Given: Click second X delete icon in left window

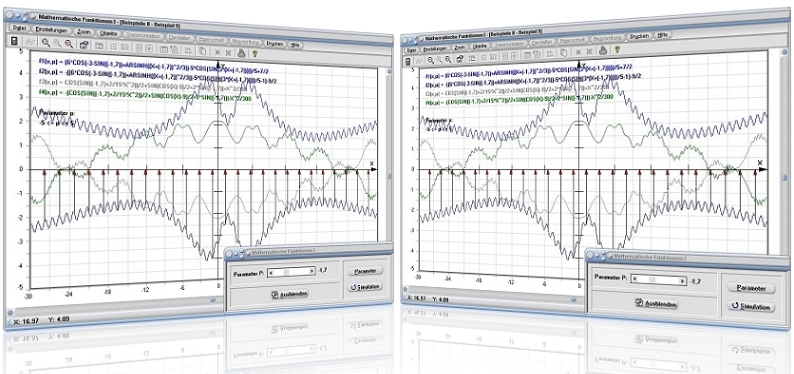Looking at the screenshot, I should pos(228,53).
